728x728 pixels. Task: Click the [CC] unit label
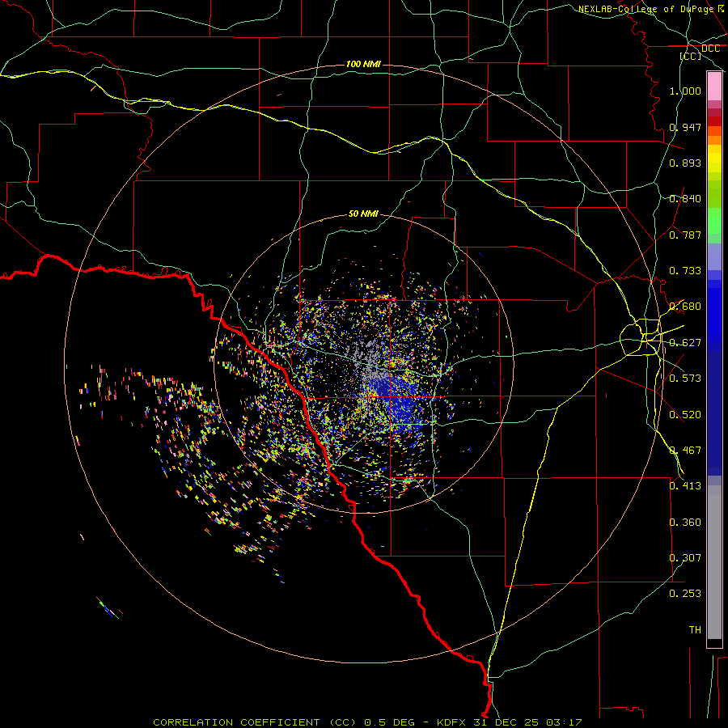tap(691, 56)
